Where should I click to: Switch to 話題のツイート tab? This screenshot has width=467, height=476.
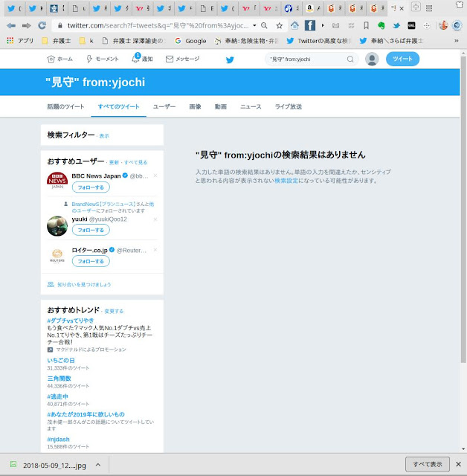coord(65,106)
